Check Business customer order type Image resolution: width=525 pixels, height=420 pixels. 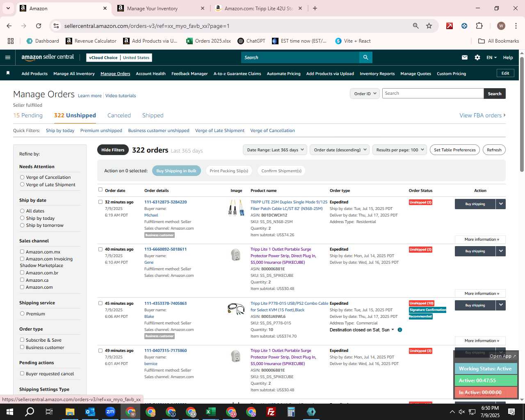point(22,347)
